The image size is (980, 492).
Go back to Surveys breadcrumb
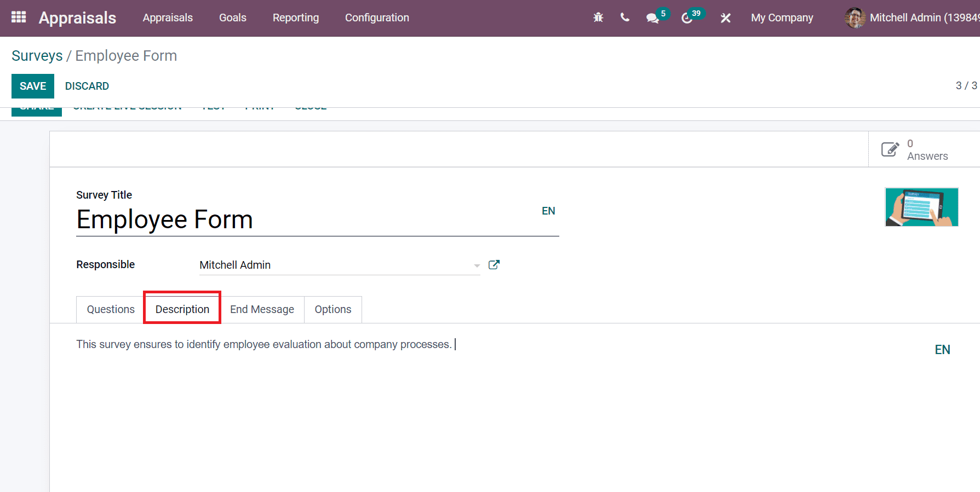tap(37, 56)
